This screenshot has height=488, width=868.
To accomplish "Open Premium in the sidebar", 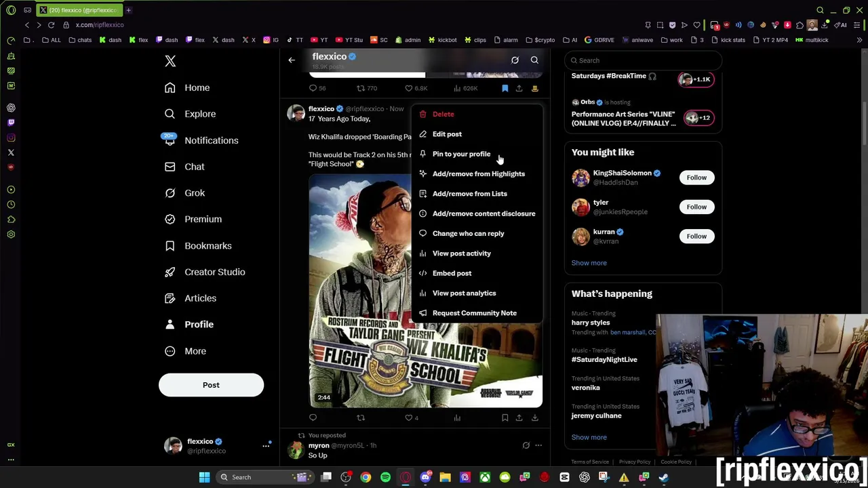I will tap(193, 219).
